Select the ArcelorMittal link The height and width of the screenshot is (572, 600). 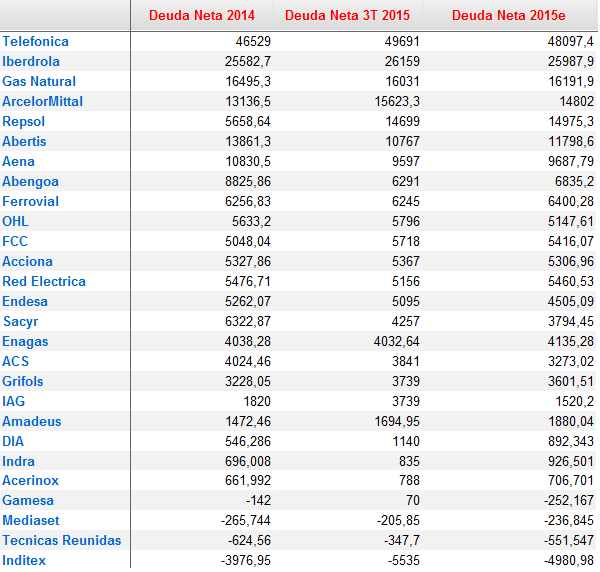(x=42, y=102)
